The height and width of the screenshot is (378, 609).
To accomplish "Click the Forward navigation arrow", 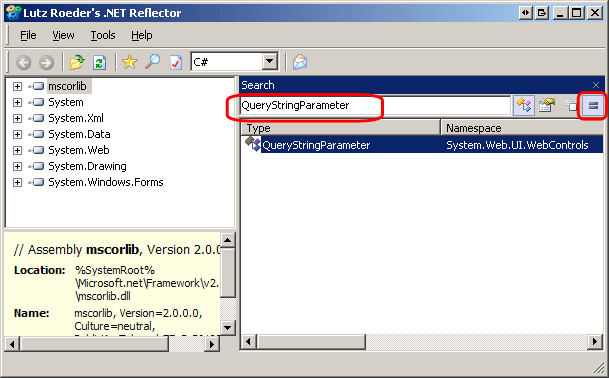I will click(x=47, y=62).
